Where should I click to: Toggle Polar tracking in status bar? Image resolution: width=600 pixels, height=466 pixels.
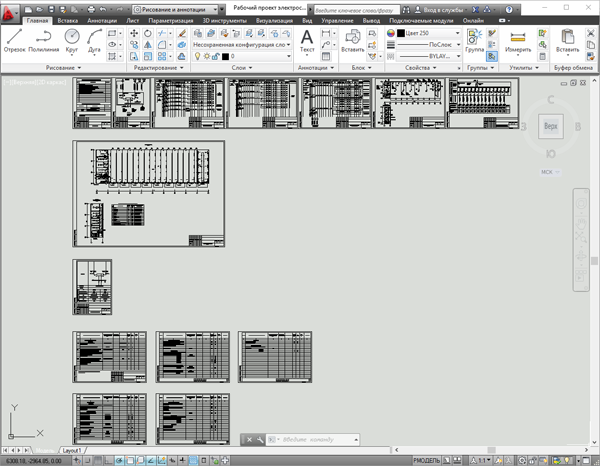tap(119, 461)
